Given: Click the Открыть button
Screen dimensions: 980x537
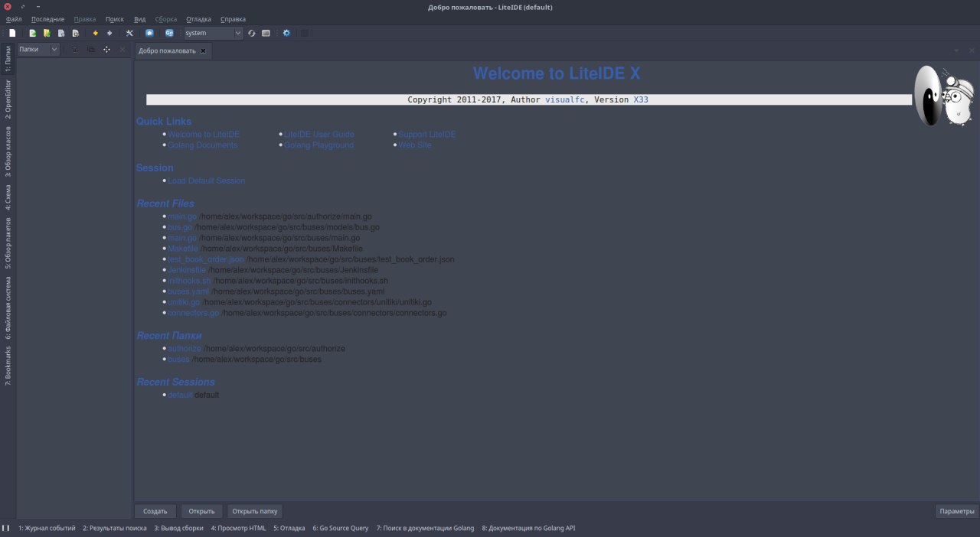Looking at the screenshot, I should pyautogui.click(x=201, y=511).
